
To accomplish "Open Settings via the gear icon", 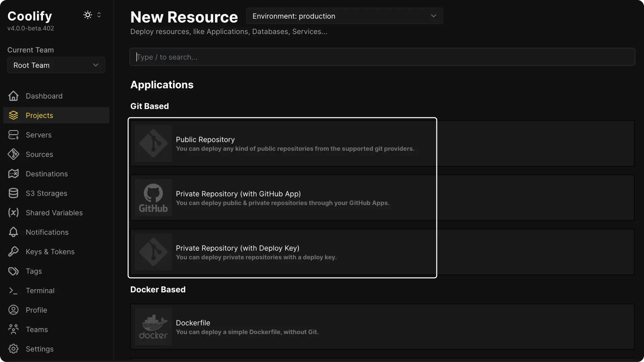I will coord(13,349).
